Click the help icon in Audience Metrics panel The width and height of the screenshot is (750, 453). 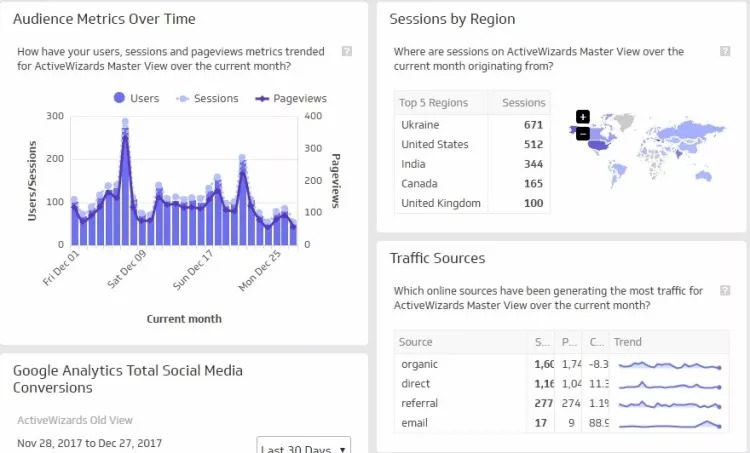pyautogui.click(x=346, y=51)
